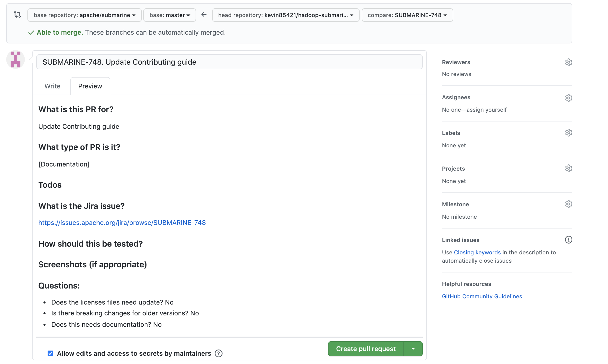The image size is (608, 364).
Task: Click help icon beside maintainer edits option
Action: [219, 353]
